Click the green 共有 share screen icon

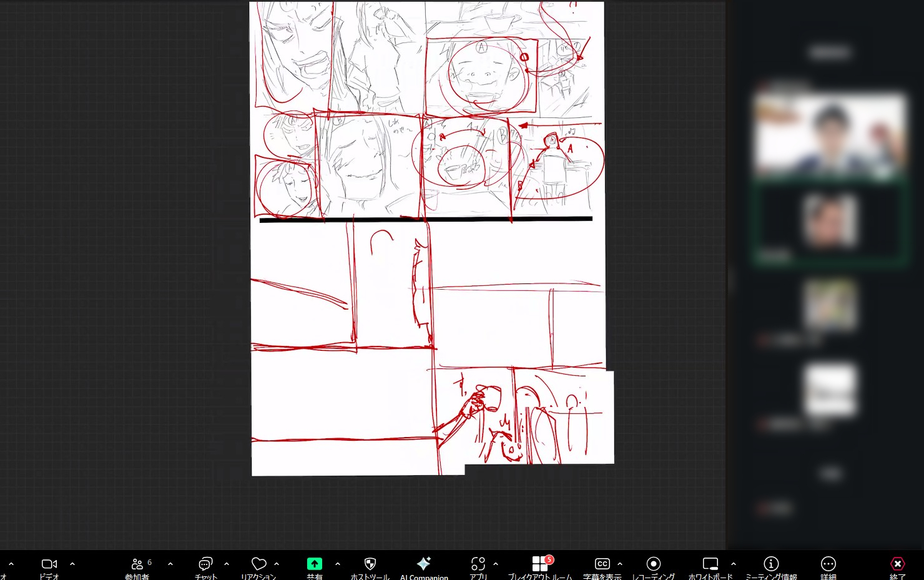point(315,564)
